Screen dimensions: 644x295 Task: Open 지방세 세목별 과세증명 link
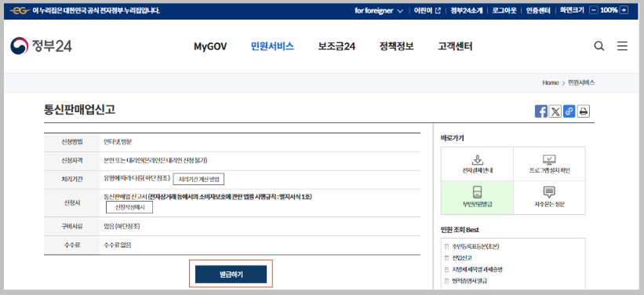[x=477, y=270]
